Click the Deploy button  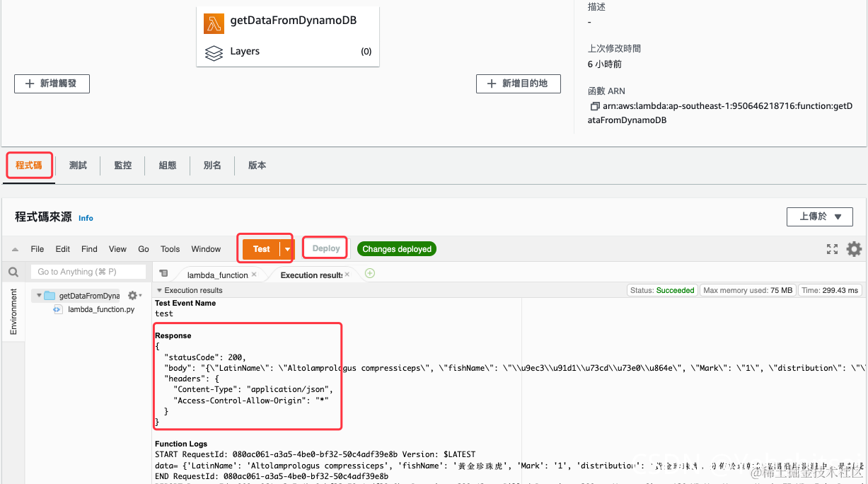pyautogui.click(x=326, y=248)
